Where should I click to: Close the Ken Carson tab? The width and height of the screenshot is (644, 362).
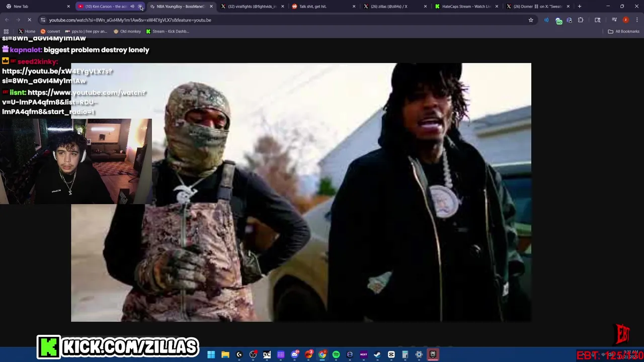(x=140, y=7)
